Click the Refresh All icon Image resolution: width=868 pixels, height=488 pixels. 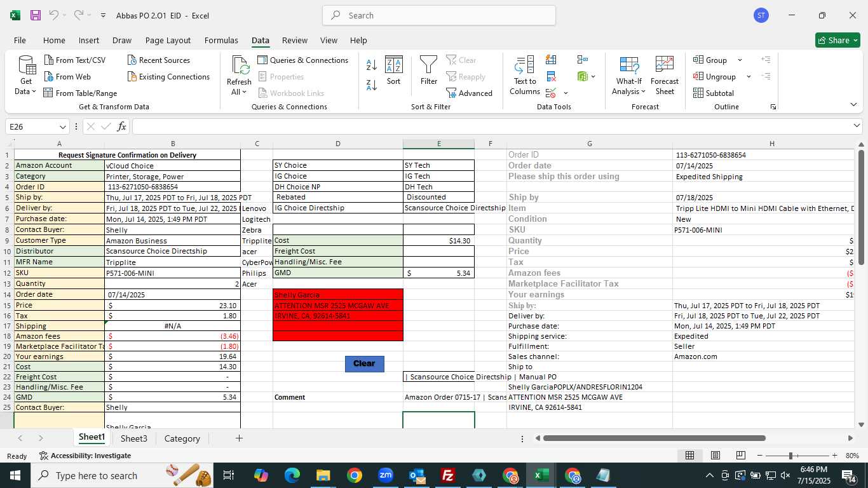pos(240,65)
